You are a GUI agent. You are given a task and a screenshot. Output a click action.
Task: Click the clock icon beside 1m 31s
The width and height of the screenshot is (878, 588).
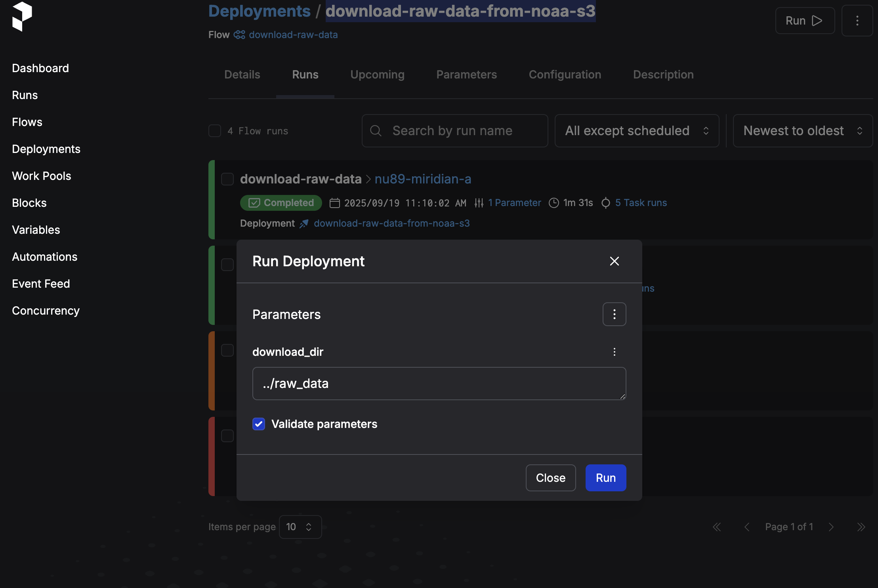554,203
